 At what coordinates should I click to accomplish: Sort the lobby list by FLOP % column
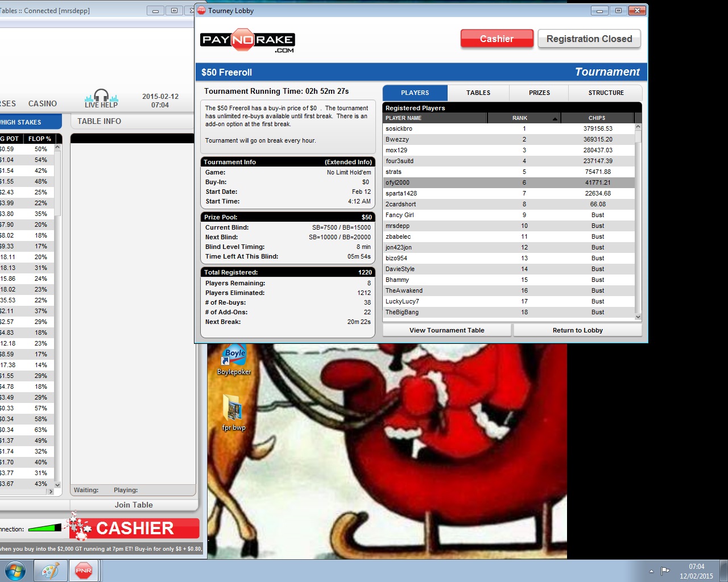click(40, 139)
